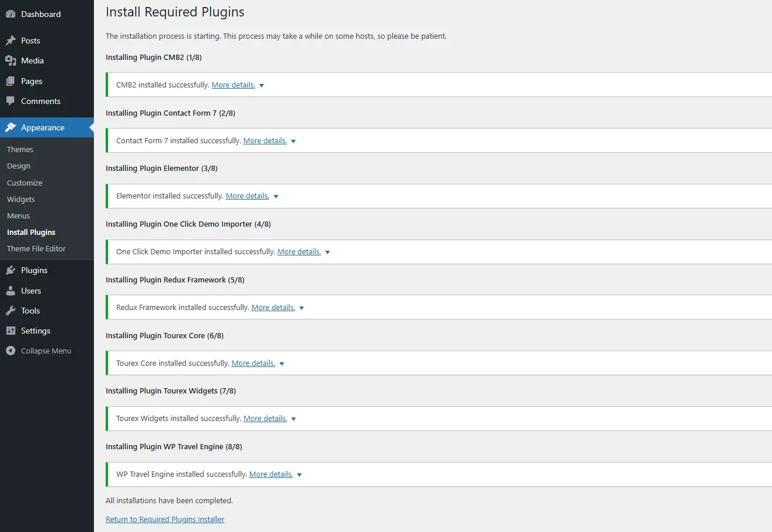Open the Theme File Editor submenu
This screenshot has height=532, width=772.
[x=36, y=248]
